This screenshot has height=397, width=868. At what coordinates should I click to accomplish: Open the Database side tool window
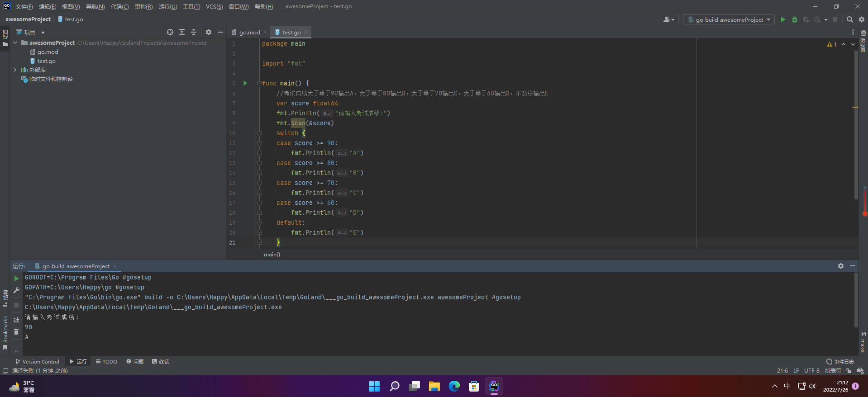pyautogui.click(x=863, y=41)
